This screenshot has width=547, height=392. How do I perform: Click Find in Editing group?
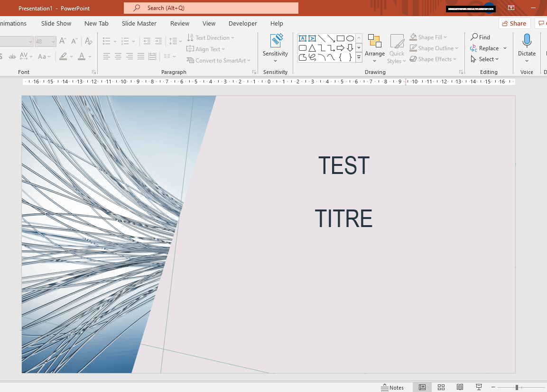[x=481, y=37]
